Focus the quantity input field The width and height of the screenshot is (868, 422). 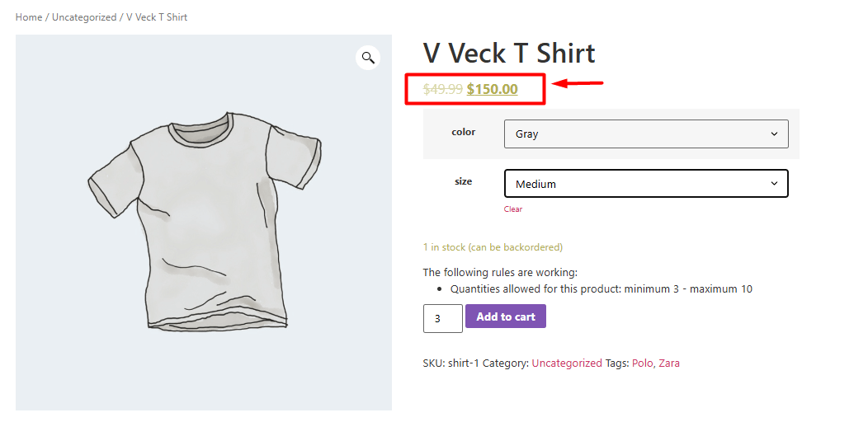442,318
